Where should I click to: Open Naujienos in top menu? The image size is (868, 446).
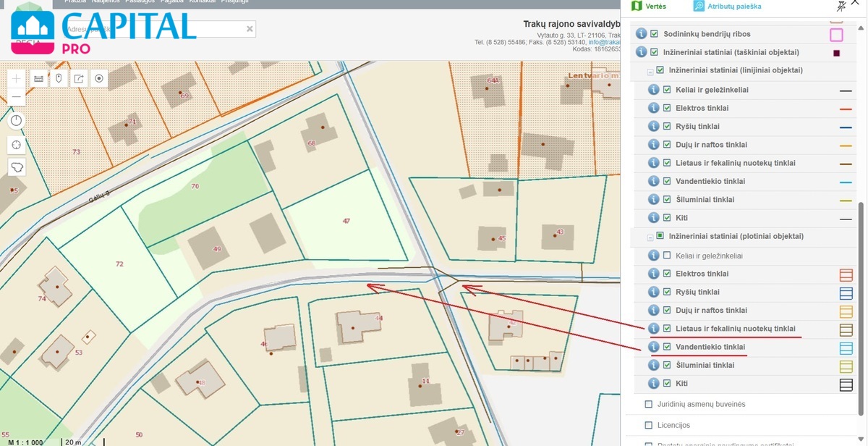pos(106,2)
